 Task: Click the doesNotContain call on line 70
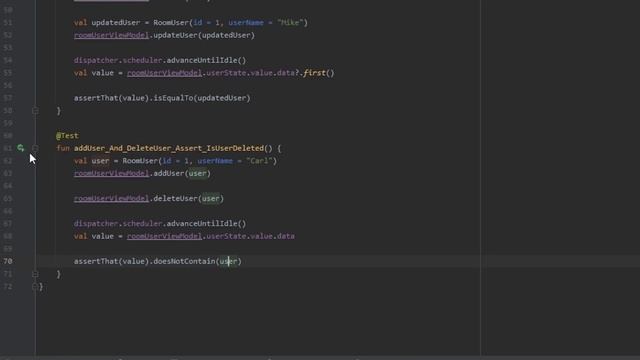184,261
